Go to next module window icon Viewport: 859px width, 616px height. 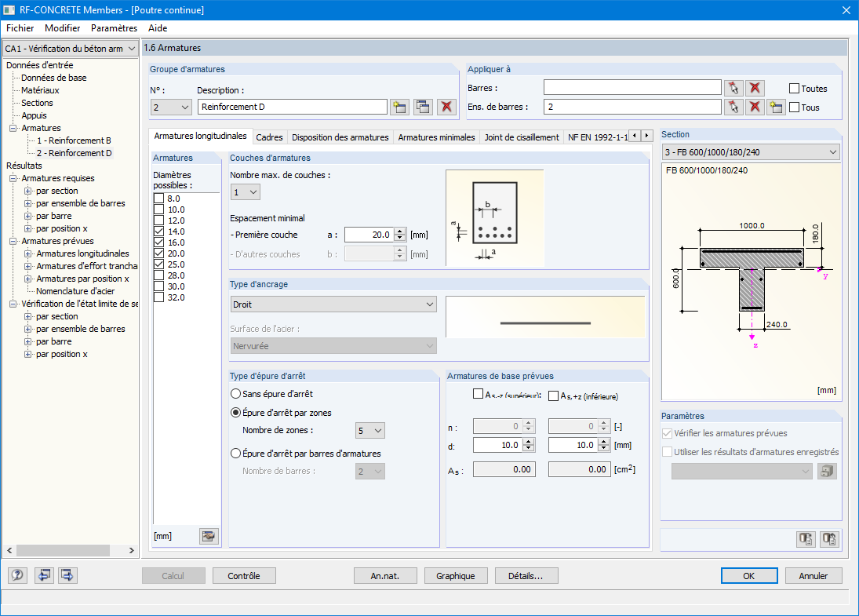67,575
